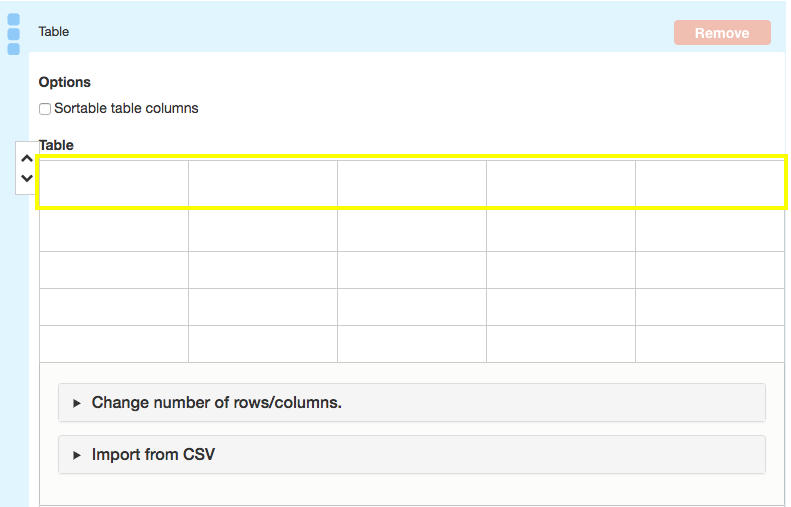Click second column cell in the first table row
791x507 pixels.
(x=263, y=183)
